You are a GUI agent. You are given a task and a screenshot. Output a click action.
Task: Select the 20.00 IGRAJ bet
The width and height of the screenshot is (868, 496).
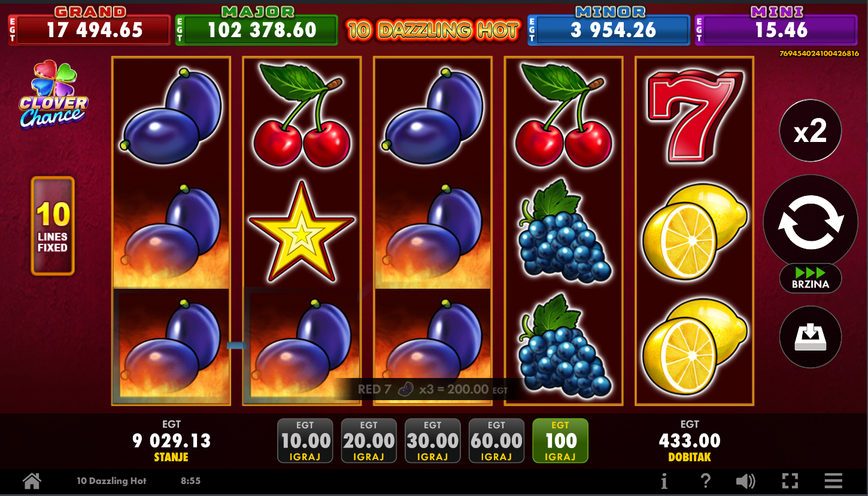(369, 441)
